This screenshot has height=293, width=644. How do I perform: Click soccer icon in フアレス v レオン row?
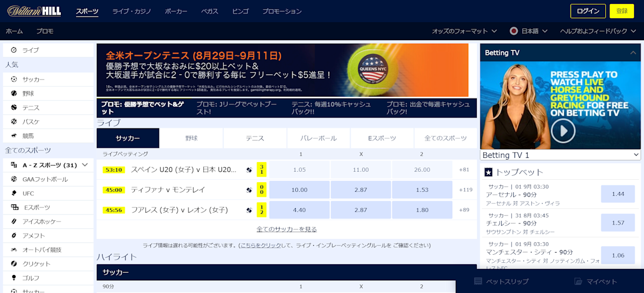coord(249,210)
